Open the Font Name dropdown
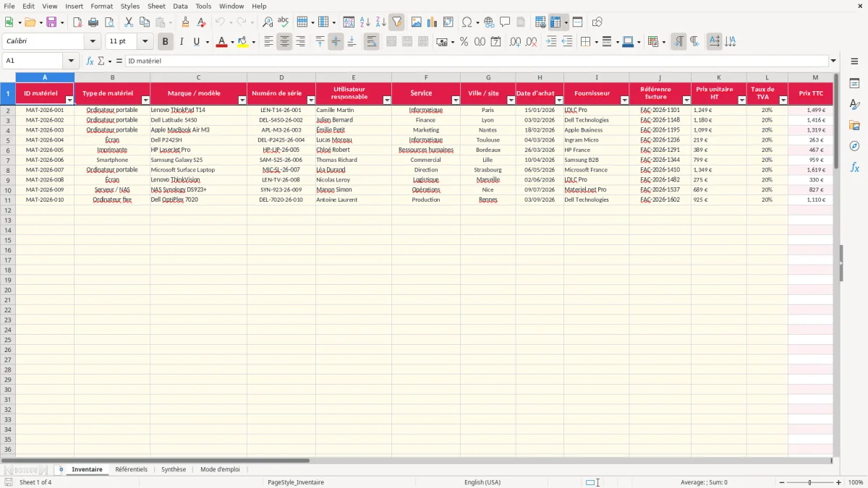The height and width of the screenshot is (488, 868). coord(92,42)
